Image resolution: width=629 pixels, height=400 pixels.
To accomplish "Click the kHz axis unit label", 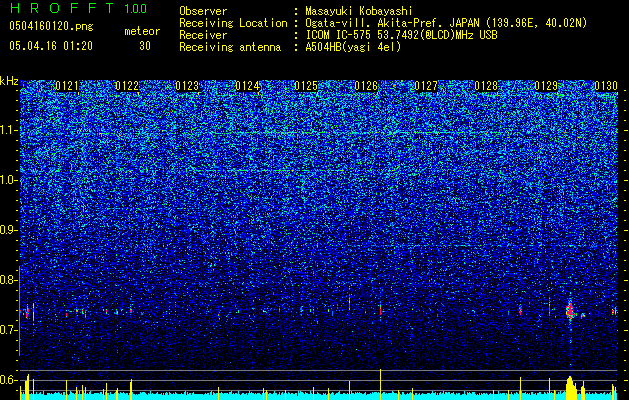I will point(9,81).
